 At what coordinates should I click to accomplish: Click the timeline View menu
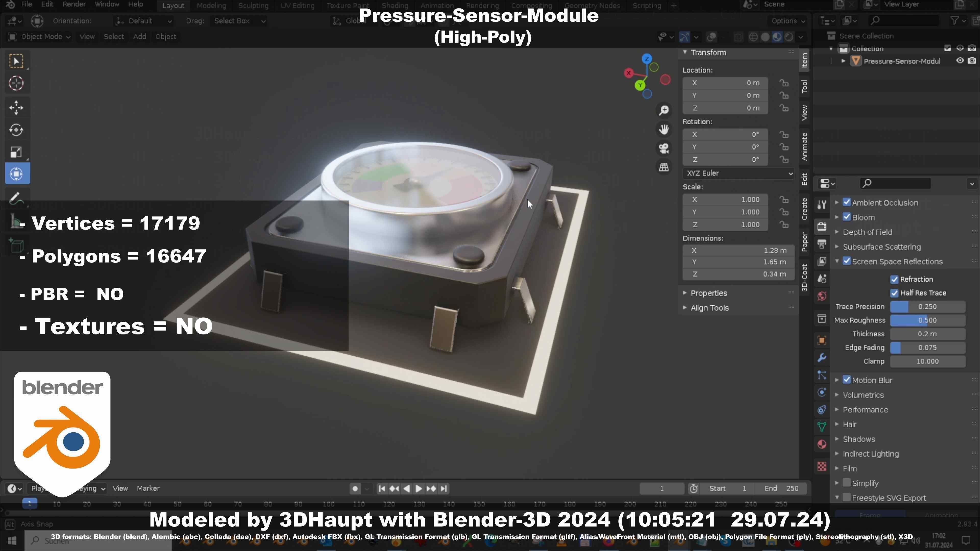(120, 488)
